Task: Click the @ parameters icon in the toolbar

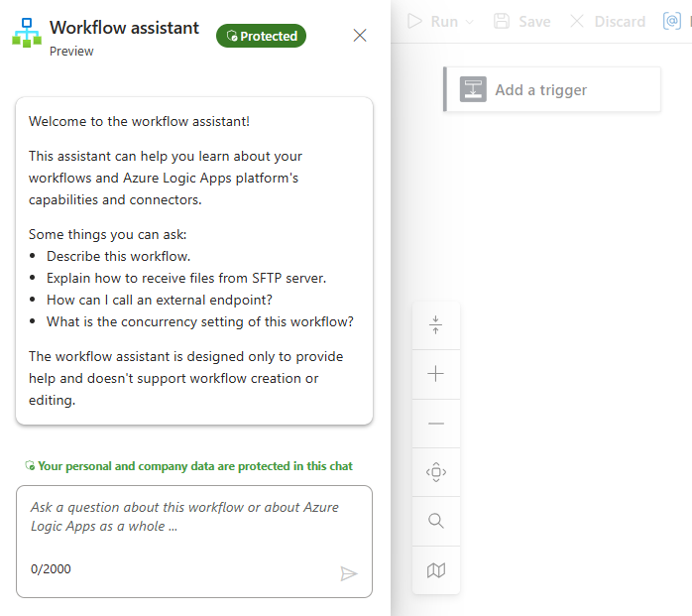Action: [x=672, y=21]
